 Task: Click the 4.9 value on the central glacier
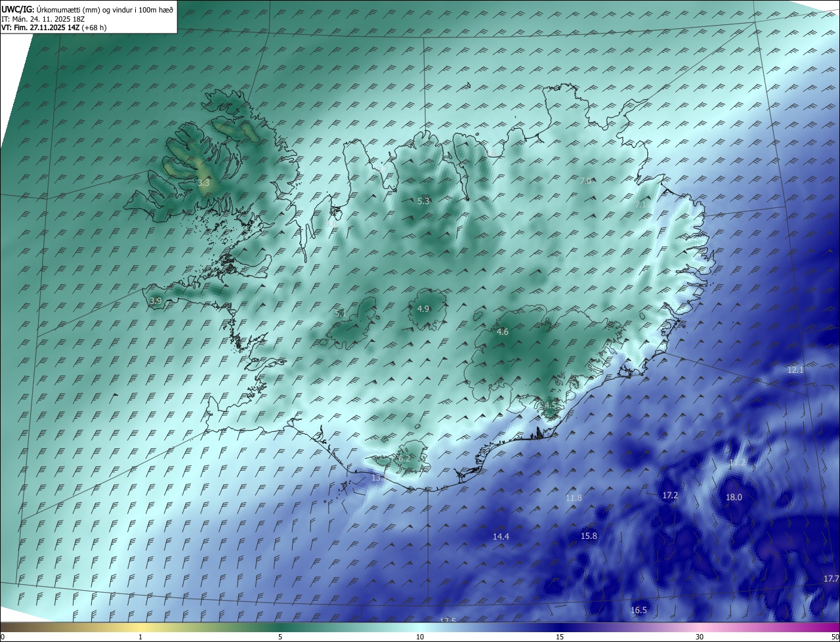[x=423, y=309]
